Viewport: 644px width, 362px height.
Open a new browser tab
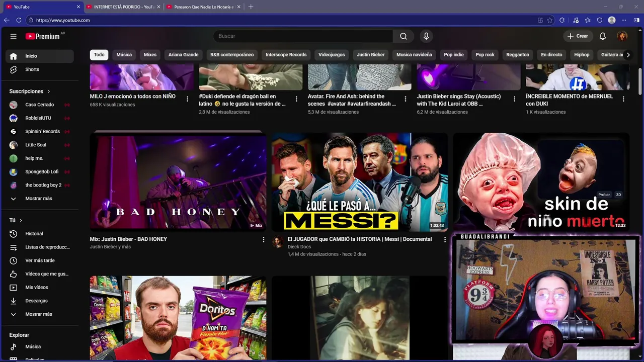click(251, 7)
